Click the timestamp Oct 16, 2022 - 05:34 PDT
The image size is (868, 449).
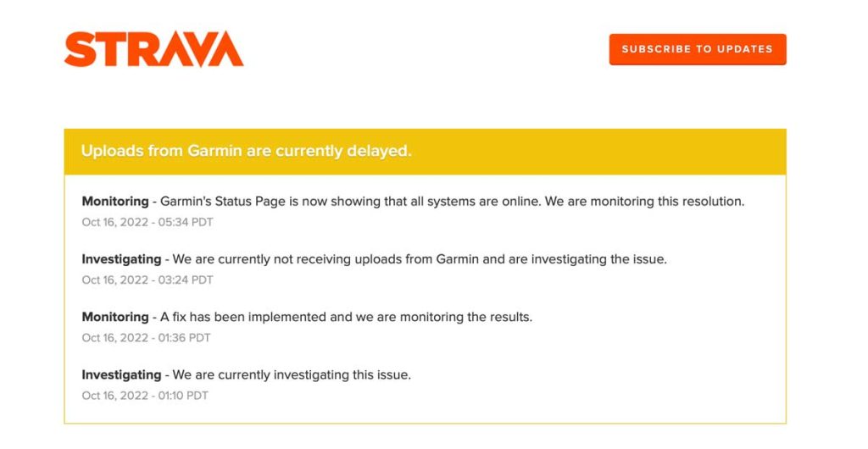[x=147, y=223]
